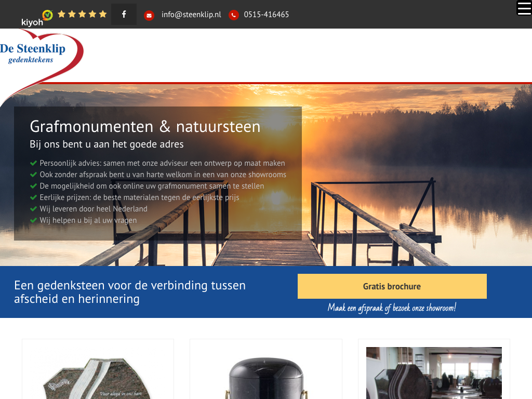Open the hamburger navigation menu
Viewport: 532px width, 399px height.
coord(524,8)
